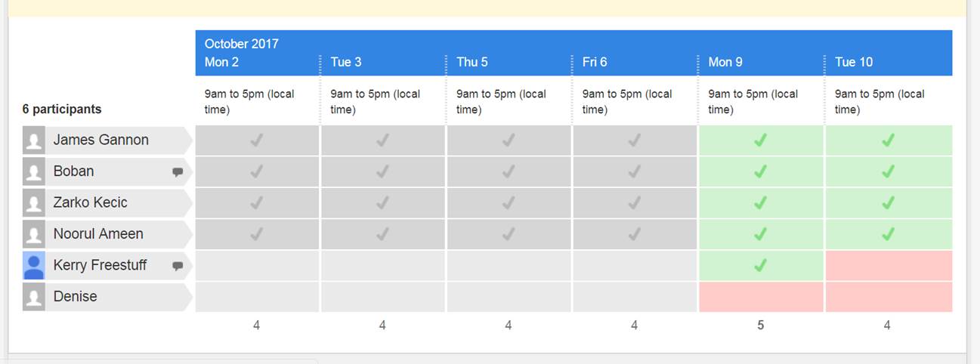
Task: Open Boban's comment bubble icon
Action: (178, 172)
